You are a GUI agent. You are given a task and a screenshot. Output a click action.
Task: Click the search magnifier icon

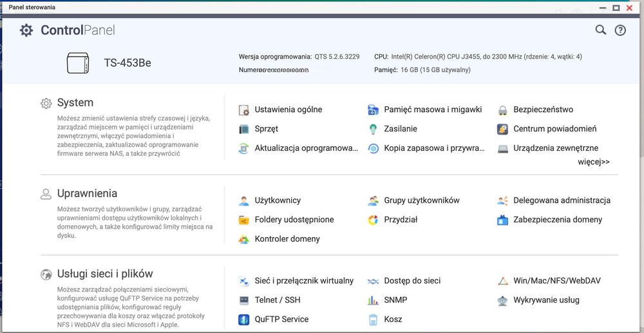click(x=600, y=30)
